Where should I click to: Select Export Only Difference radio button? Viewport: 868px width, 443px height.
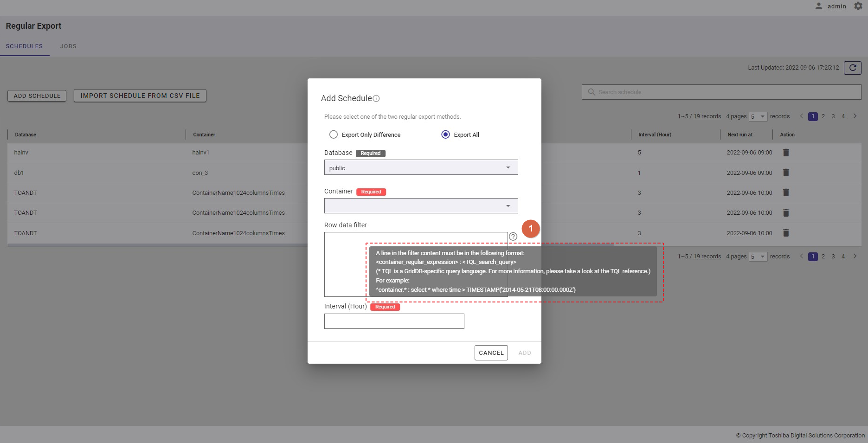pos(334,135)
